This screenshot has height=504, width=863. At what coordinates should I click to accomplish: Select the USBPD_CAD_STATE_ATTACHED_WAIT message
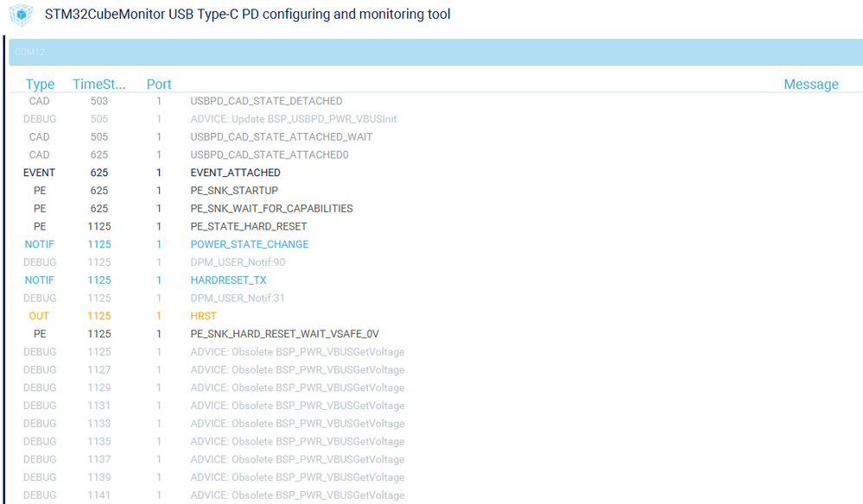pos(282,137)
